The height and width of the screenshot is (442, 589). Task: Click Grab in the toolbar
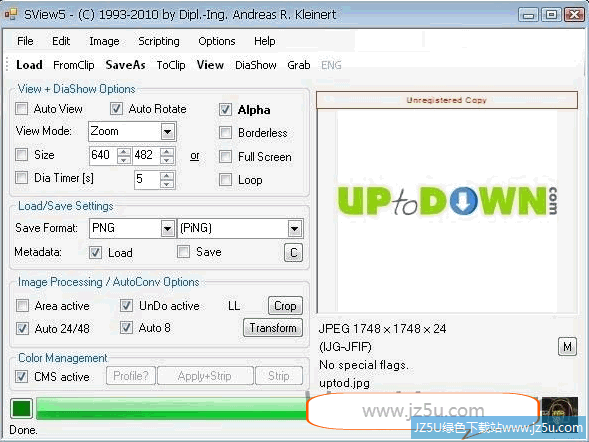(x=299, y=65)
